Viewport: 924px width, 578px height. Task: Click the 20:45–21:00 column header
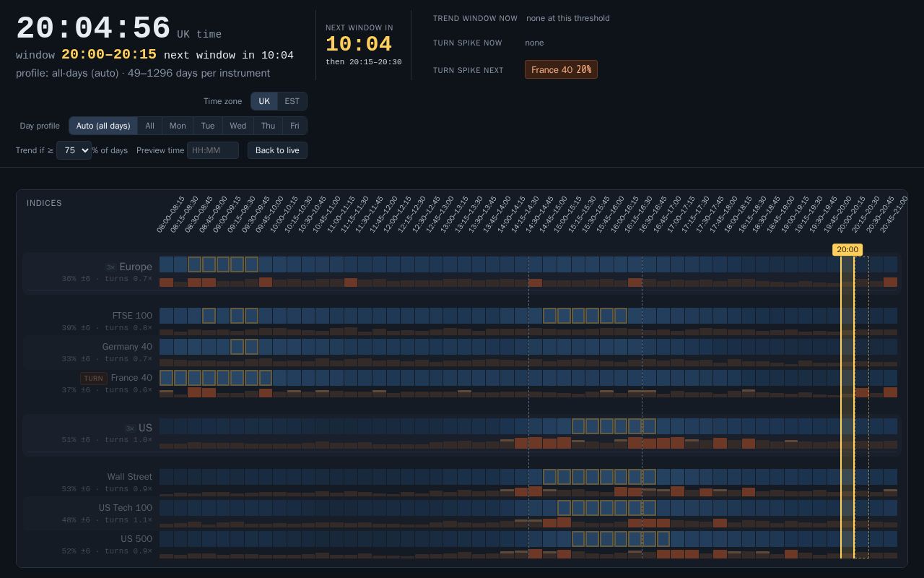(x=895, y=215)
